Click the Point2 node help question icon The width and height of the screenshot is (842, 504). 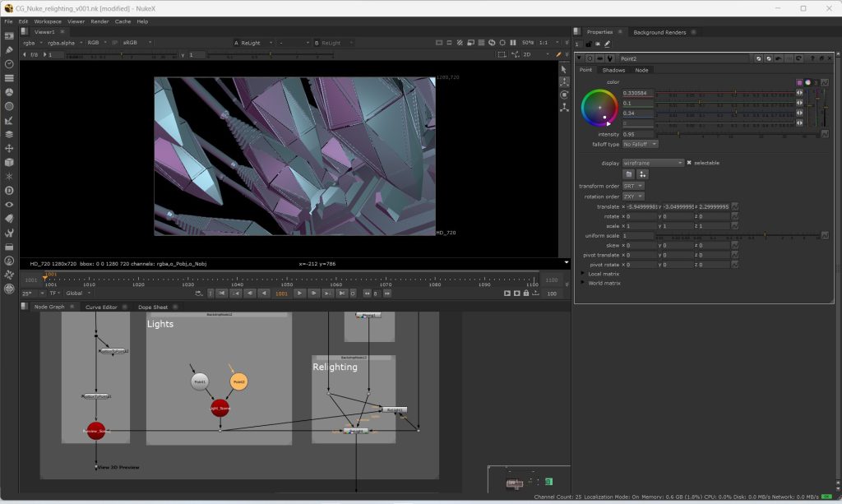(x=813, y=58)
